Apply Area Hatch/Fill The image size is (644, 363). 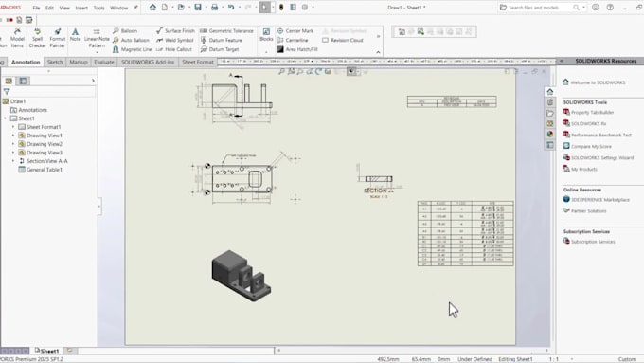297,49
